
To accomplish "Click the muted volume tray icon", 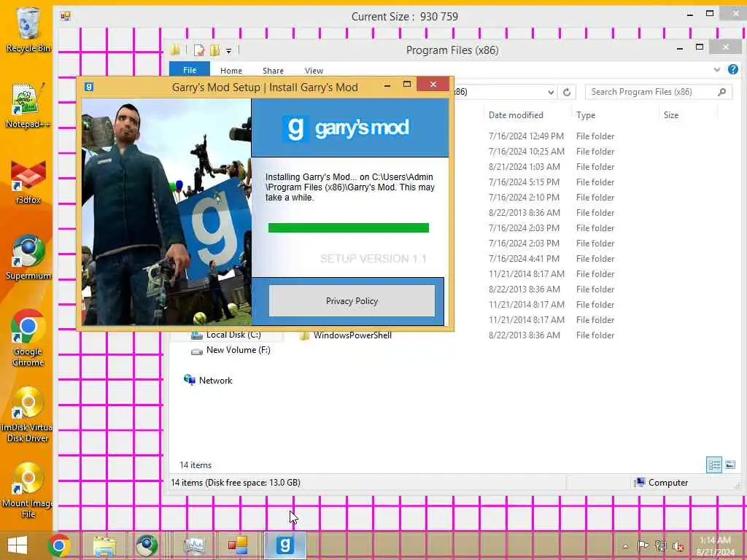I will 678,546.
